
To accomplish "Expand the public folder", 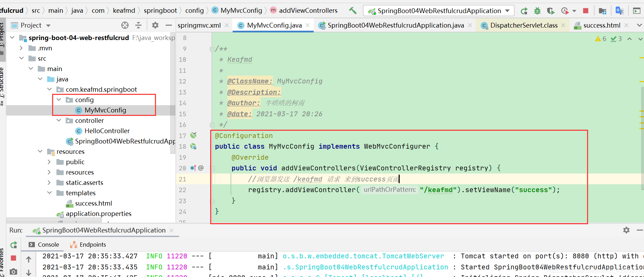I will (49, 162).
